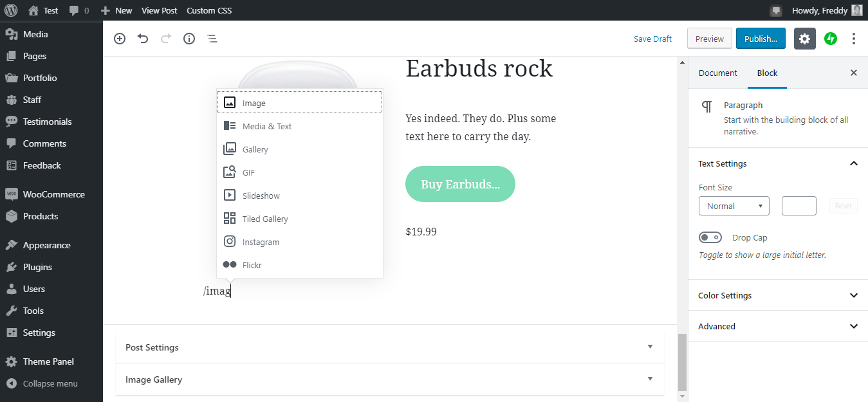Click the Save Draft link
This screenshot has width=868, height=402.
click(652, 39)
